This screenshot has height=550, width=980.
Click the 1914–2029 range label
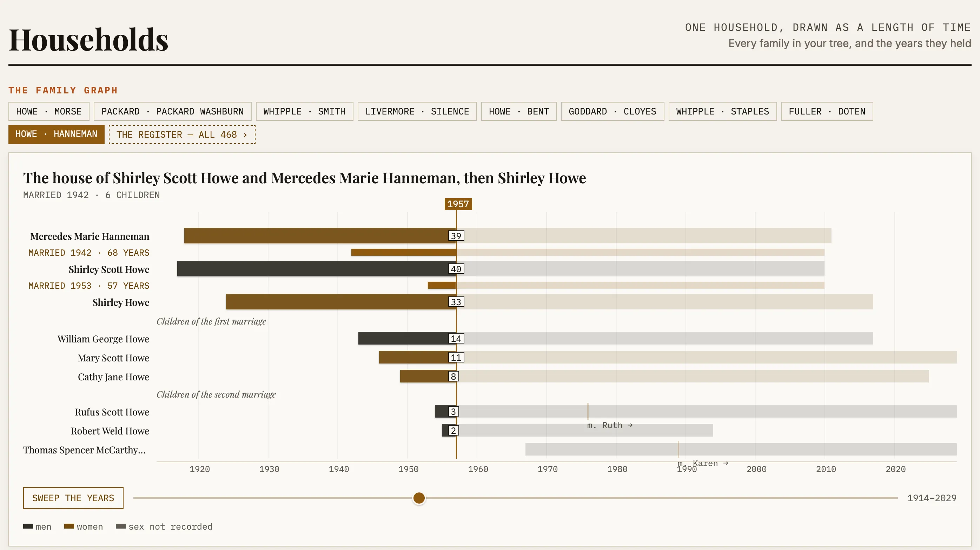coord(932,498)
